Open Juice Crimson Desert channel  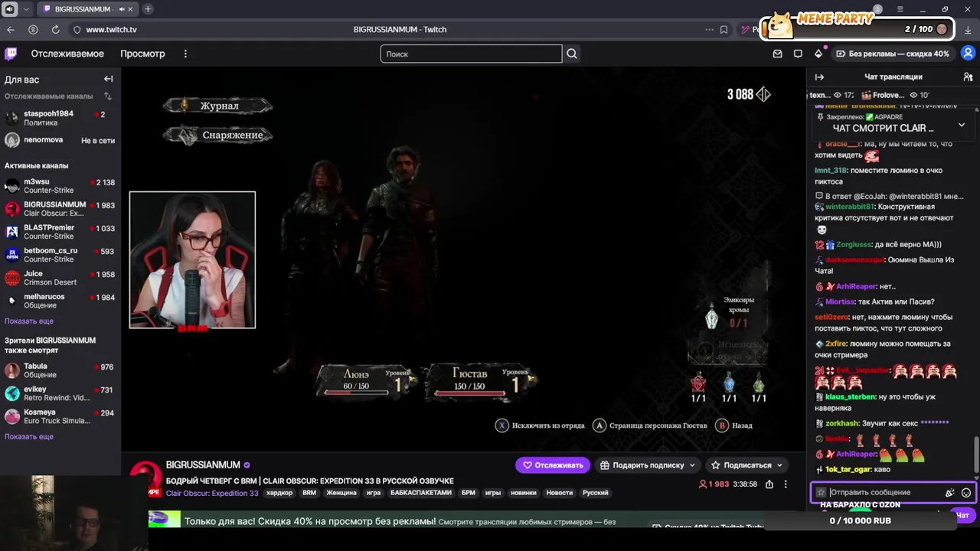[60, 278]
